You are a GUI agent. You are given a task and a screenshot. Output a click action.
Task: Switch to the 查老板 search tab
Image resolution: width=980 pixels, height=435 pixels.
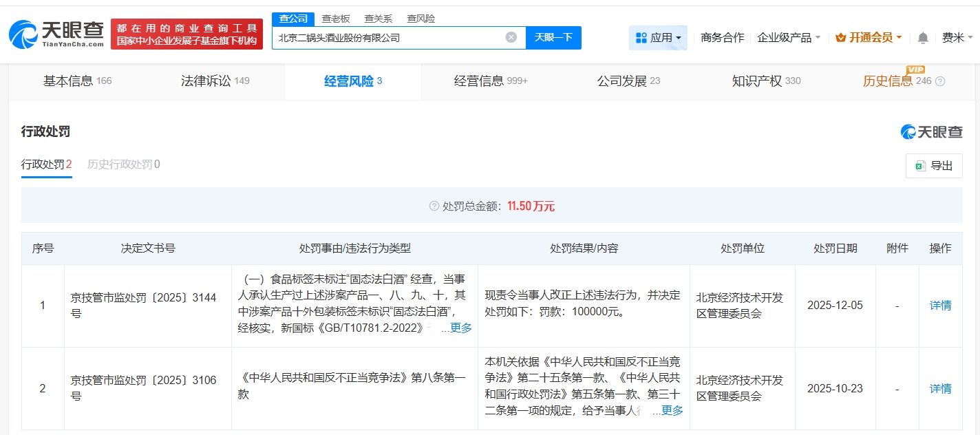336,19
